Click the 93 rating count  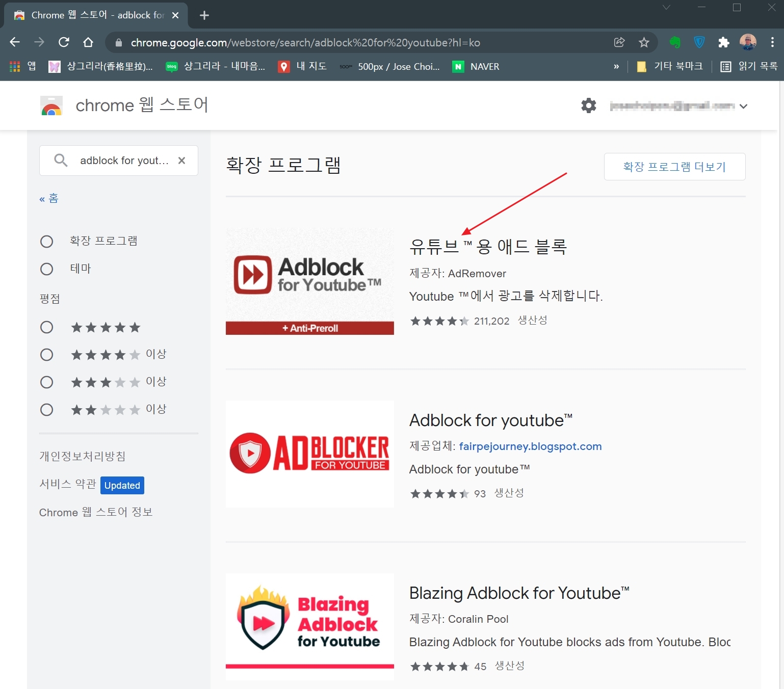point(480,494)
